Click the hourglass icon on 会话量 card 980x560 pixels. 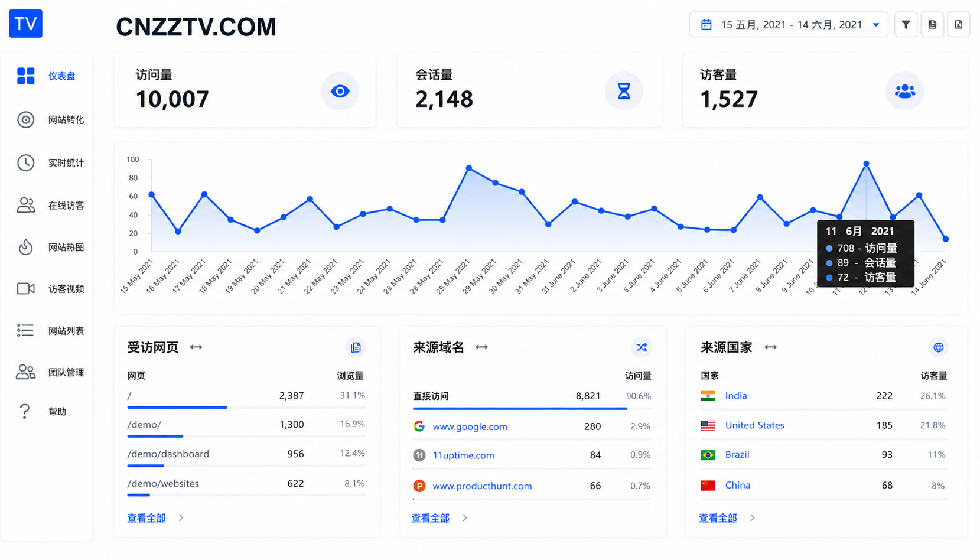point(624,91)
